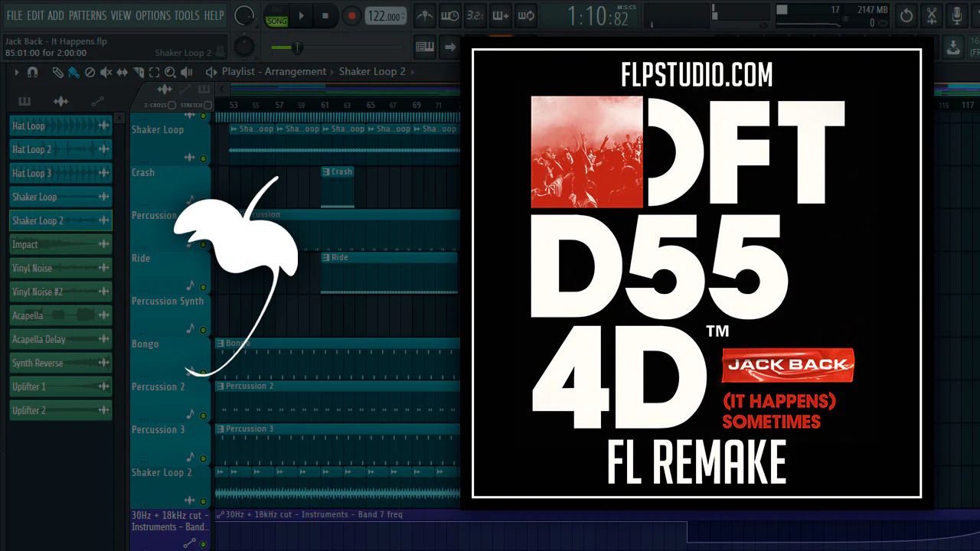Open the Crash clip menu icon

[326, 172]
